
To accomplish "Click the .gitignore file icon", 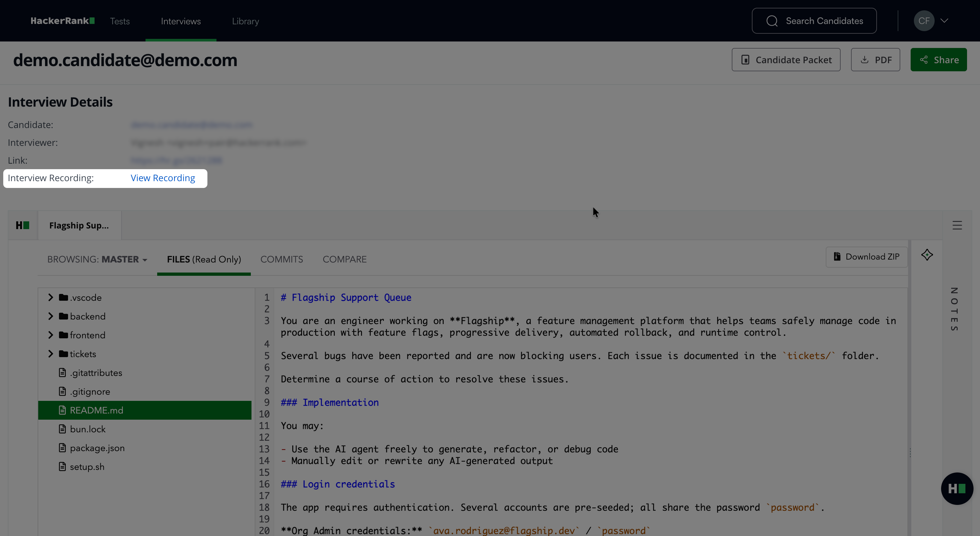I will tap(63, 391).
